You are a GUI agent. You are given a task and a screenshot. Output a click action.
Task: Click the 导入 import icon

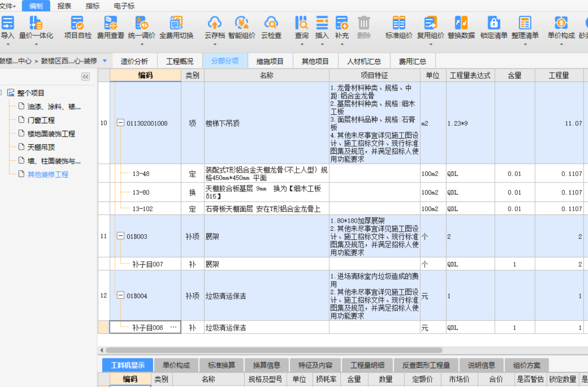[x=7, y=23]
